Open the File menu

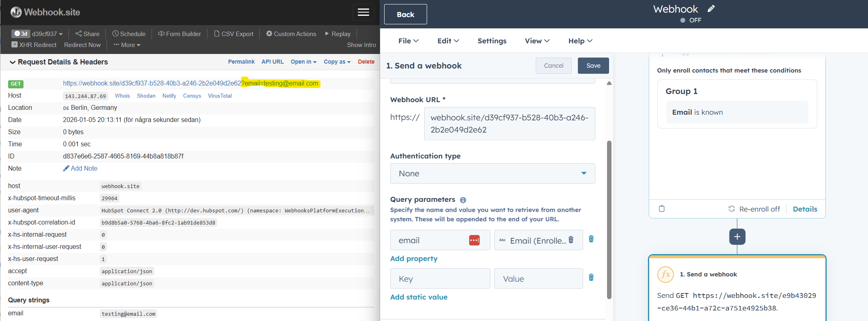click(x=408, y=41)
